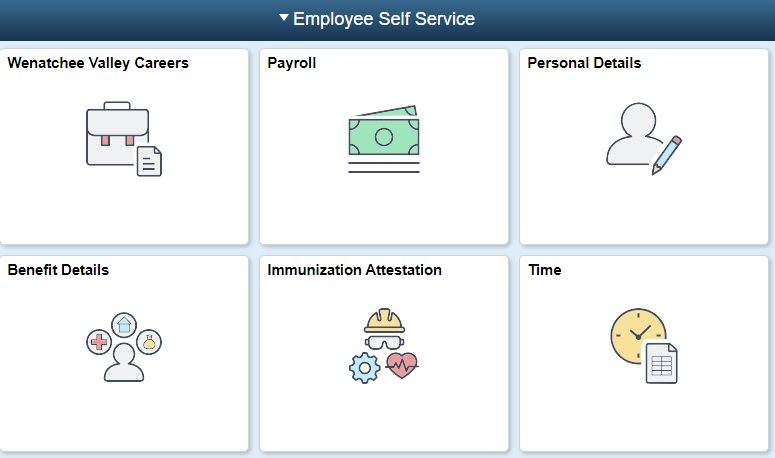The image size is (775, 458).
Task: Click the heart monitor icon in Immunization tile
Action: coord(402,364)
